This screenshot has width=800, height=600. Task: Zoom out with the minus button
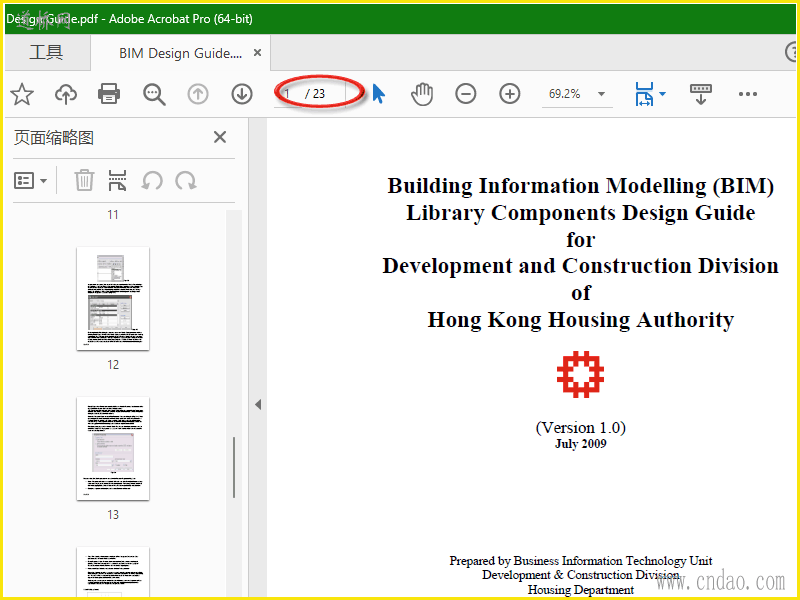tap(466, 94)
